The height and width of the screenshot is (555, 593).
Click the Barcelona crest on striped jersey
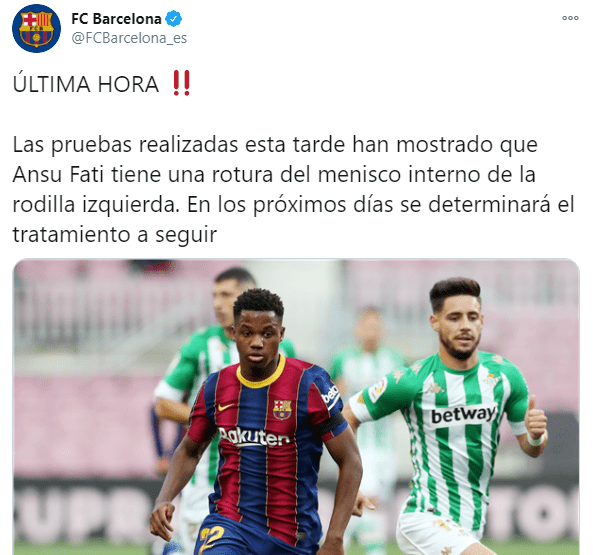point(282,409)
